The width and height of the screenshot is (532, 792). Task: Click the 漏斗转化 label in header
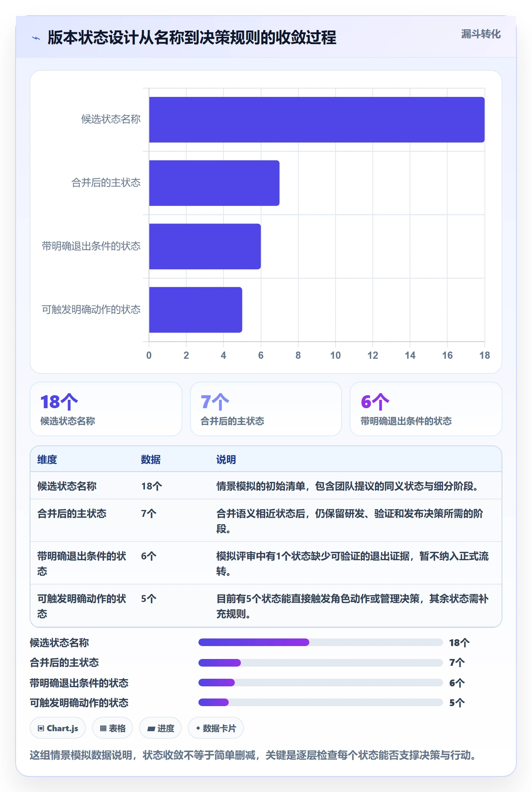(481, 34)
